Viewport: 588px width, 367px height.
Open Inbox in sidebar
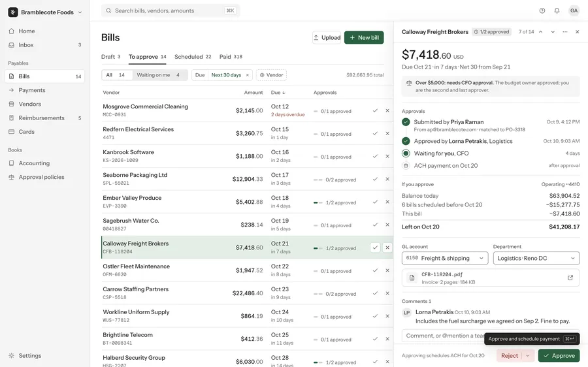click(44, 45)
